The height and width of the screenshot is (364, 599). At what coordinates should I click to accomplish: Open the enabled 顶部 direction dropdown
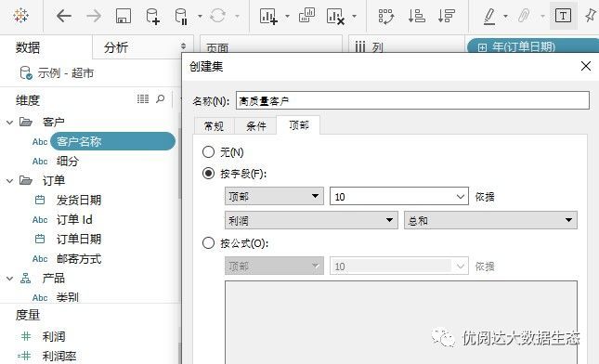(274, 196)
